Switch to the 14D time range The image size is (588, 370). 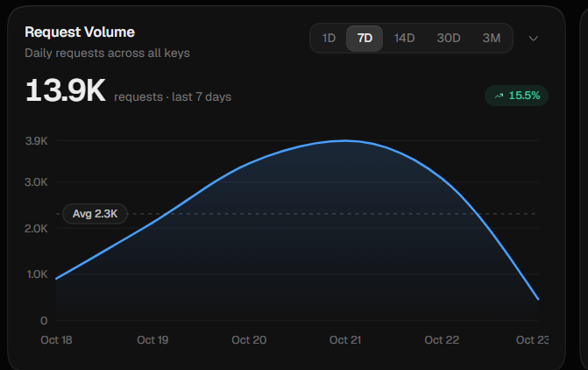tap(404, 39)
